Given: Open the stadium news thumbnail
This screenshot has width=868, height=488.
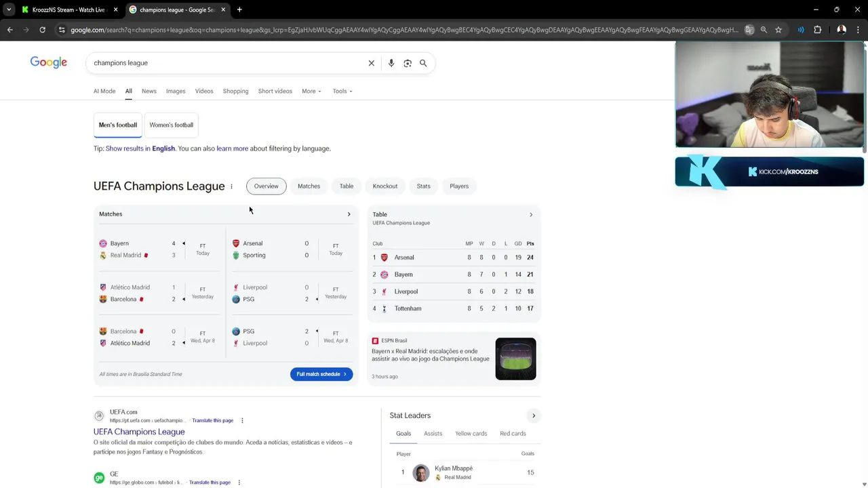Looking at the screenshot, I should click(x=515, y=359).
